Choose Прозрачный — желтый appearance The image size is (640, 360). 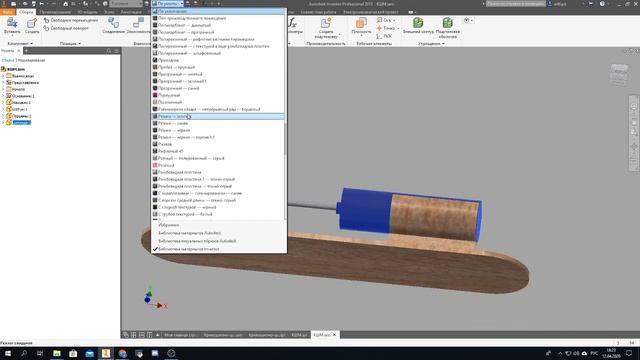click(x=218, y=74)
